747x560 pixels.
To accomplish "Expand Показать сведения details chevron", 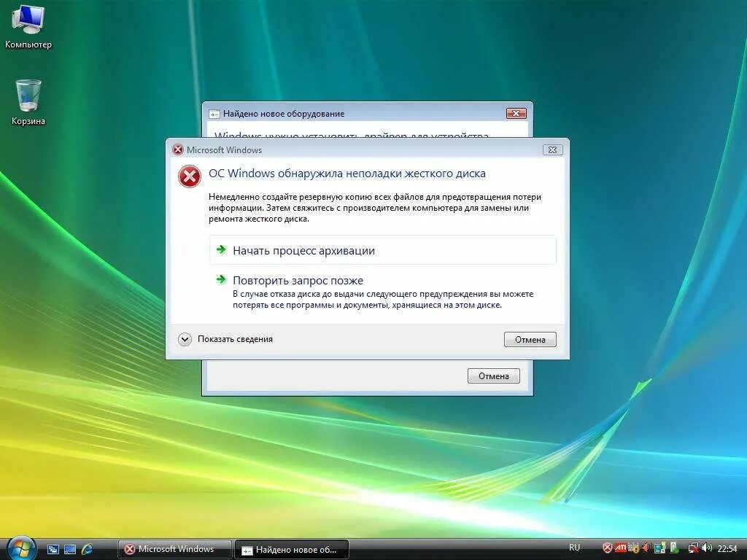I will pyautogui.click(x=185, y=339).
